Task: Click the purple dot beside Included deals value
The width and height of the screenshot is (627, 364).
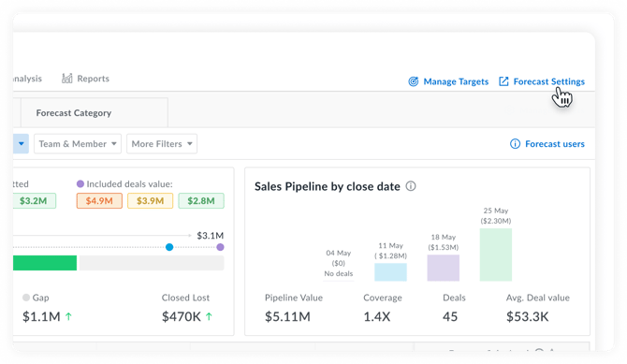Action: coord(80,184)
